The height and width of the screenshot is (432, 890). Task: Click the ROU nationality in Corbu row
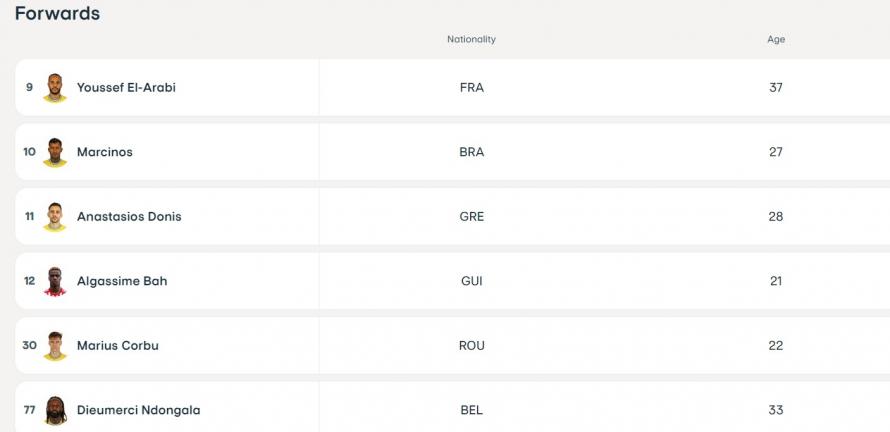[472, 346]
